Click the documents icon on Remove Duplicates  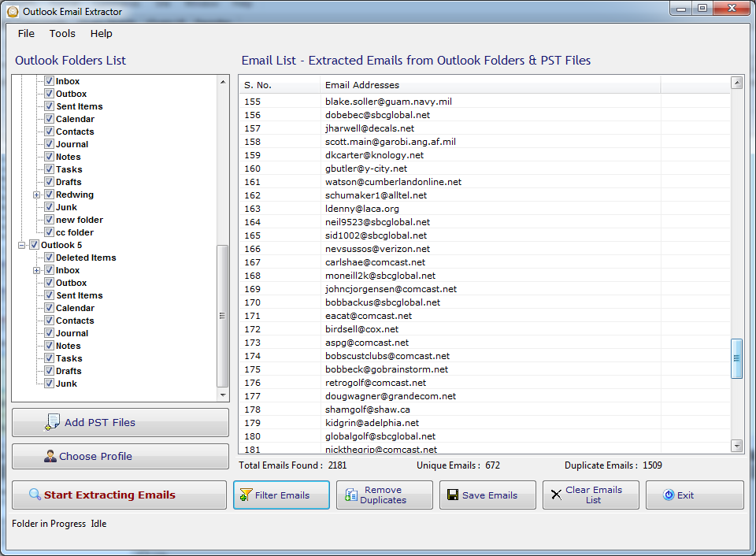point(351,495)
